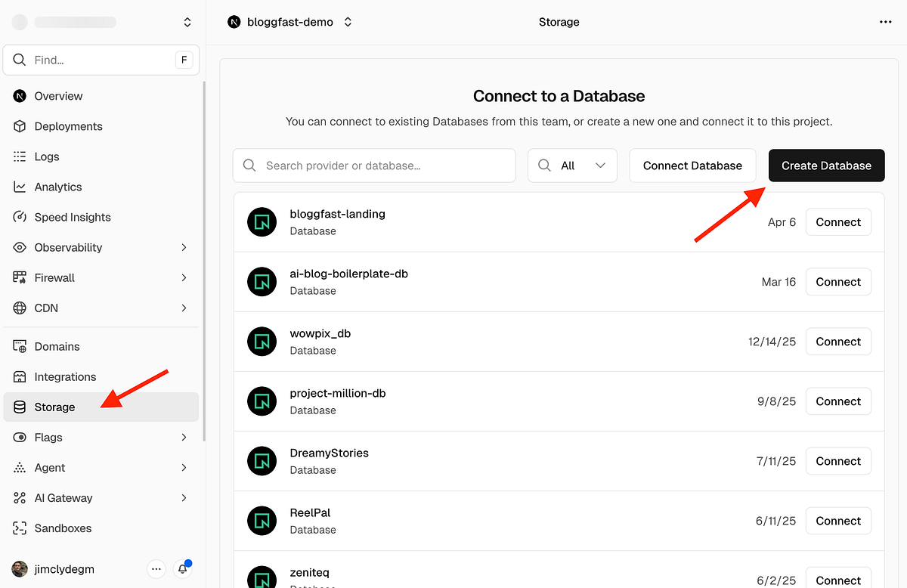Screen dimensions: 907x588
Task: Click the Storage page title
Action: point(559,22)
